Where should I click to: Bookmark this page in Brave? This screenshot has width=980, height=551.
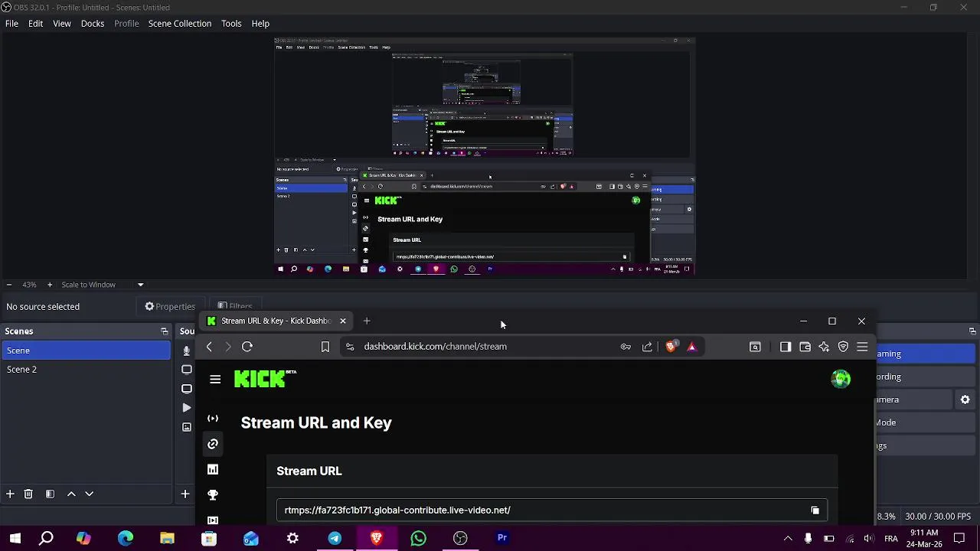point(325,347)
